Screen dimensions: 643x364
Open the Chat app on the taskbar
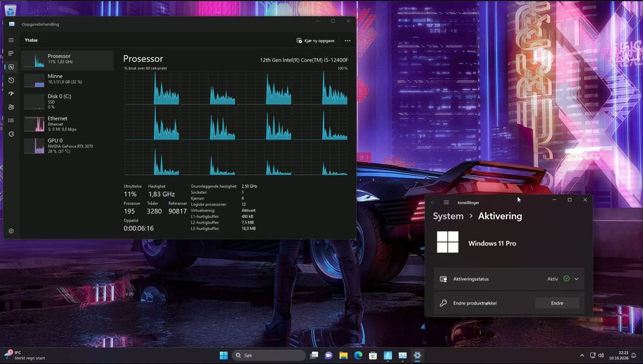pos(328,355)
